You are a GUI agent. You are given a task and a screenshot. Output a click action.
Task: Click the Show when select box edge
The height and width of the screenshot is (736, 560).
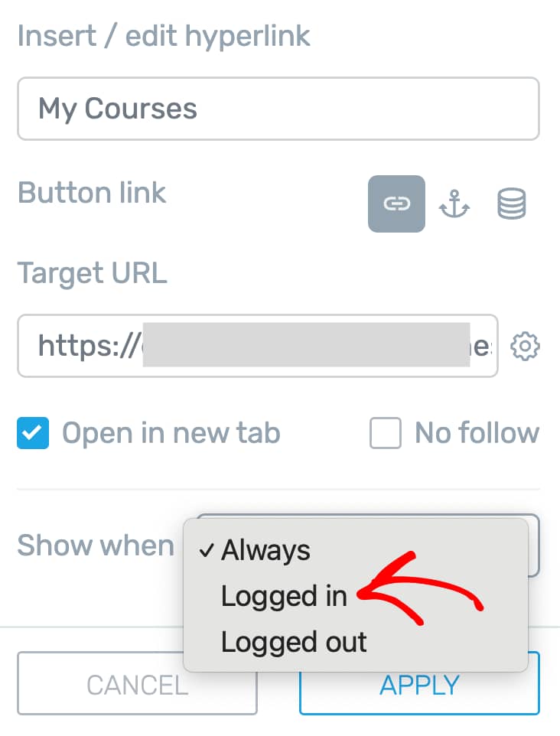pos(534,545)
